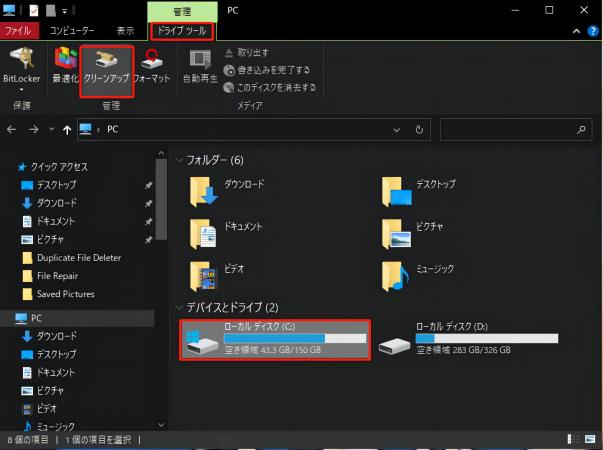Collapse the フォルダー (6) group
This screenshot has height=450, width=603.
179,160
